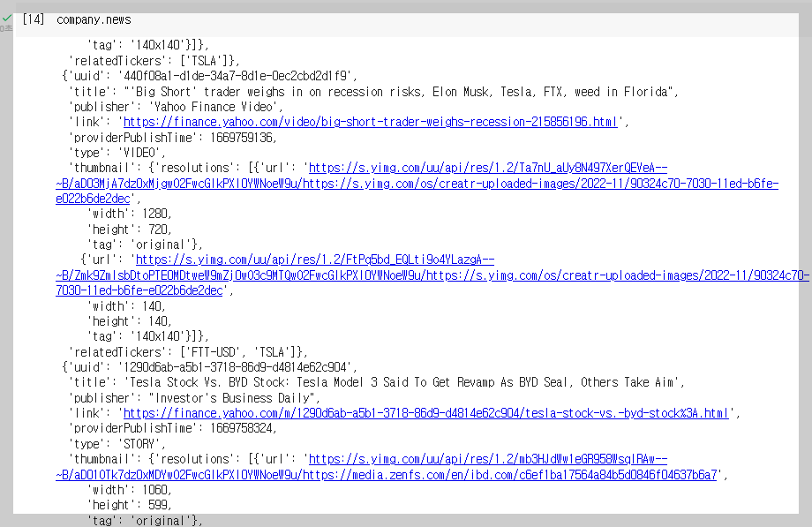
Task: Click the uuid 1290d6ab-a5b1-3718 line
Action: 209,368
